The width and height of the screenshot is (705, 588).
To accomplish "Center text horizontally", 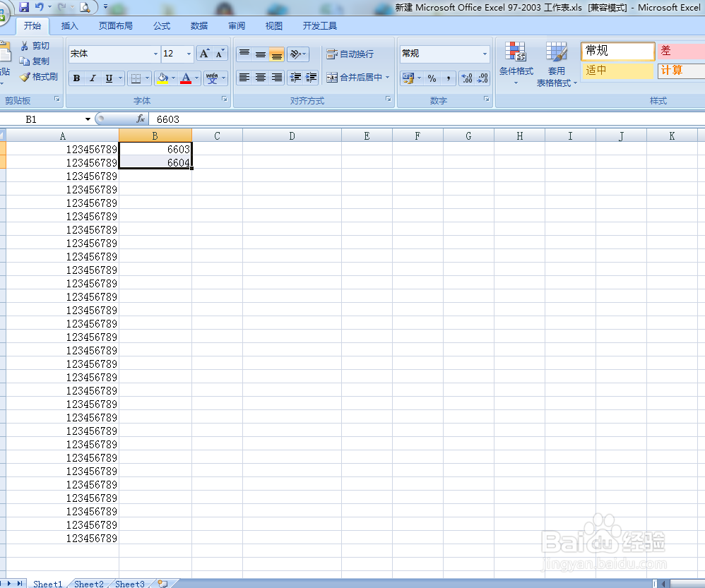I will (x=261, y=78).
